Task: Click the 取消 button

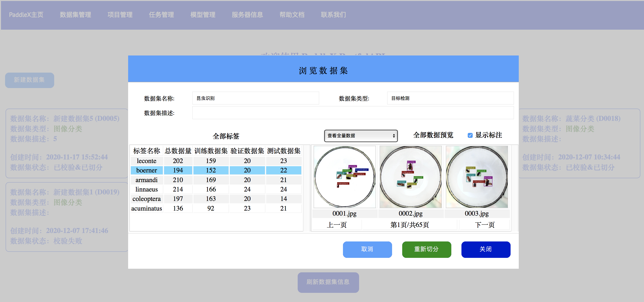Action: 367,249
